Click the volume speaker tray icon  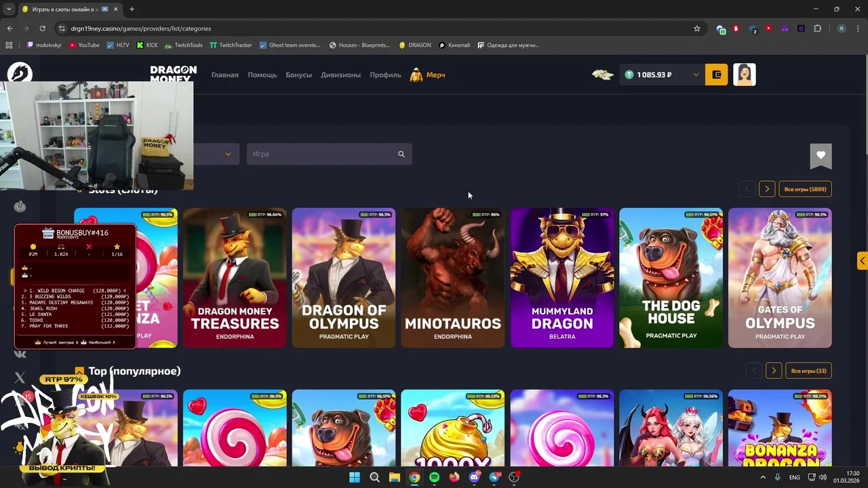click(x=822, y=477)
